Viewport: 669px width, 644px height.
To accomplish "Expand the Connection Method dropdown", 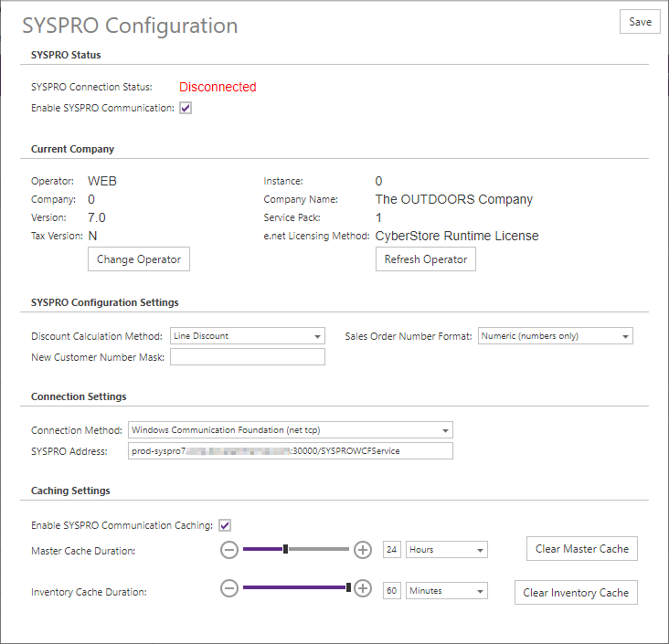I will click(290, 430).
